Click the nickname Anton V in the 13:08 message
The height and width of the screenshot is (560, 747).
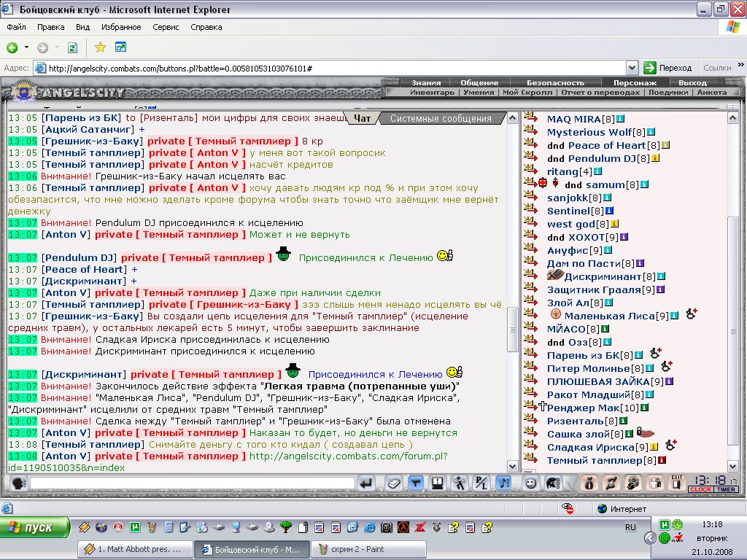66,456
